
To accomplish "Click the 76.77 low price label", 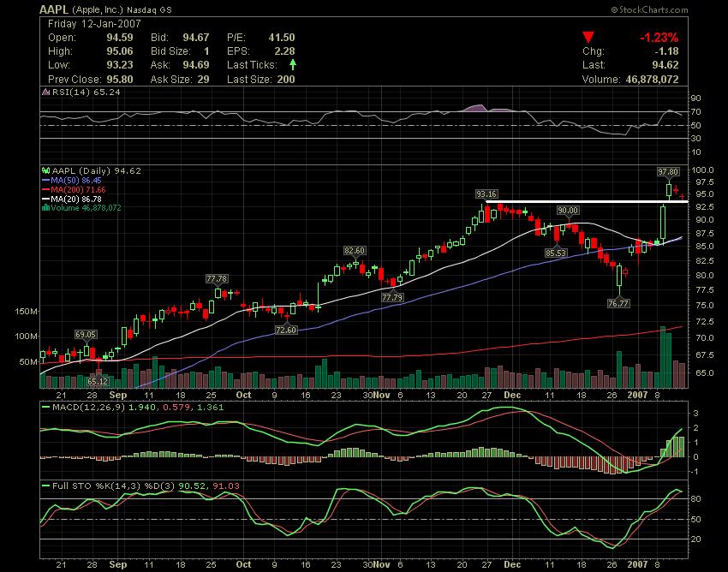I will click(618, 304).
